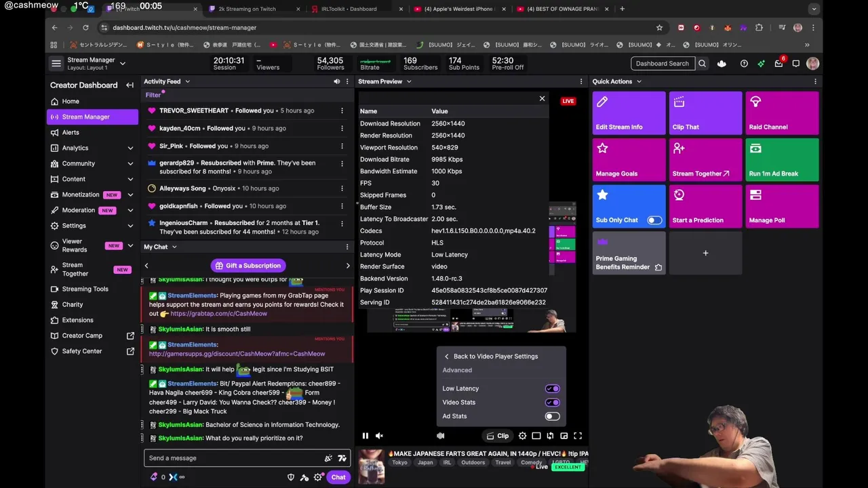Viewport: 868px width, 488px height.
Task: Click the Chat send button
Action: pyautogui.click(x=338, y=477)
